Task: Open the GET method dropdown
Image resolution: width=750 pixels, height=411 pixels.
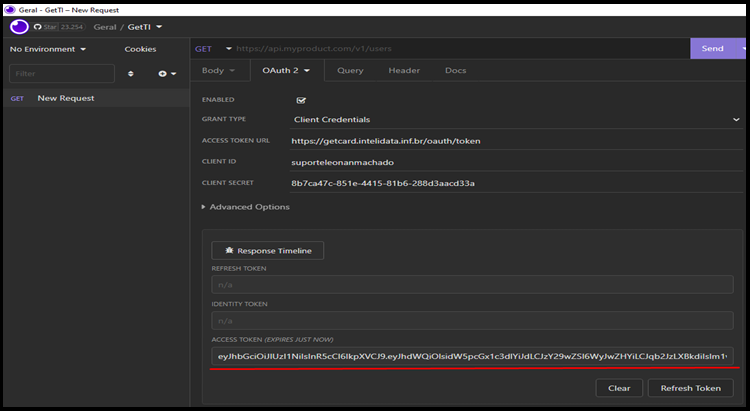Action: (x=213, y=49)
